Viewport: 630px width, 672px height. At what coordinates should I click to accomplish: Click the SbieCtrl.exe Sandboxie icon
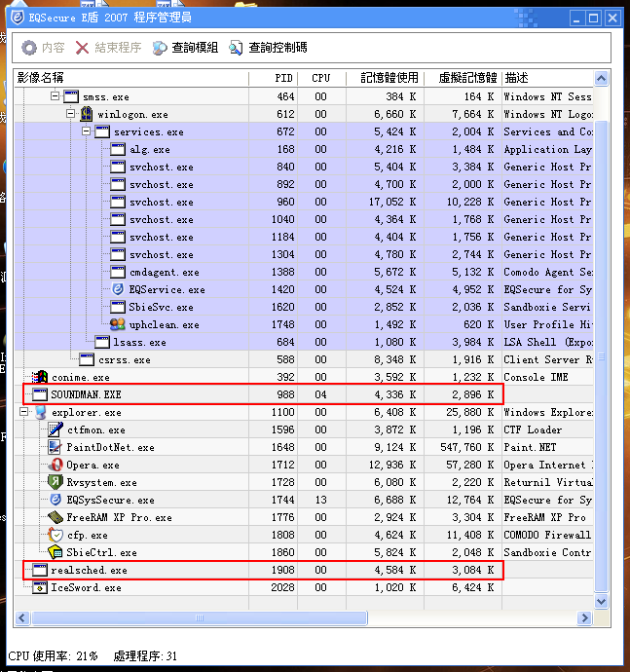[56, 552]
